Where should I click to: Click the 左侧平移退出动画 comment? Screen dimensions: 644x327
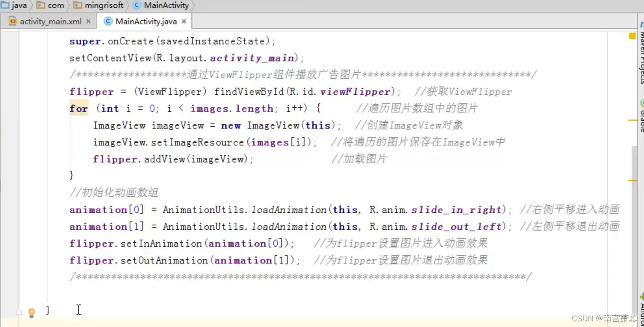click(x=570, y=227)
